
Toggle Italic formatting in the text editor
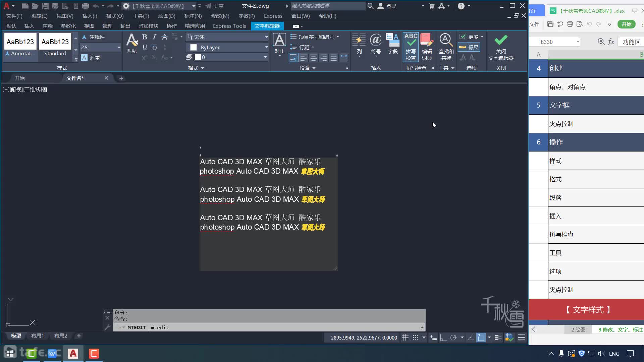point(154,37)
